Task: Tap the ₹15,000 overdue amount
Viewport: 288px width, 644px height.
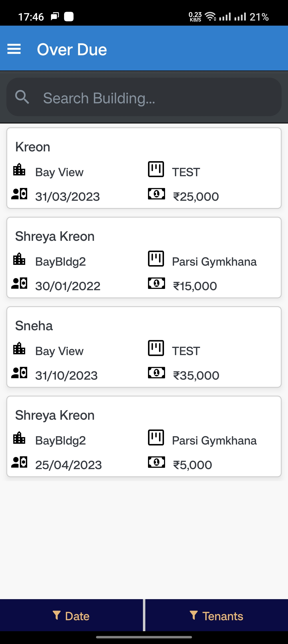Action: (x=195, y=286)
